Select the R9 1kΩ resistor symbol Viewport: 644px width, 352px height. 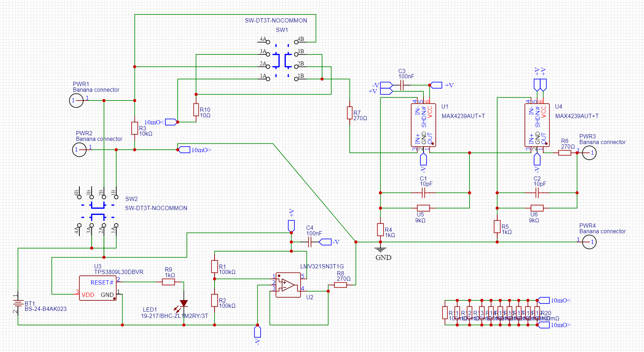pos(169,282)
